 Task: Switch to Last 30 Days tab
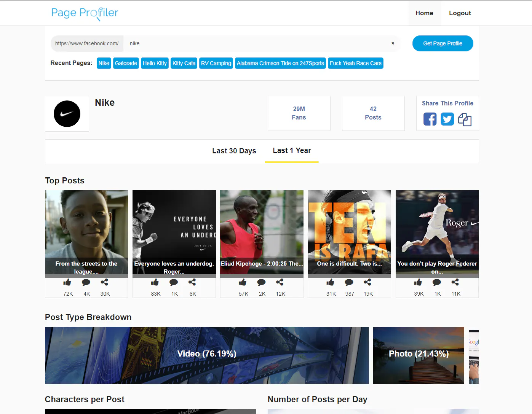click(x=234, y=151)
